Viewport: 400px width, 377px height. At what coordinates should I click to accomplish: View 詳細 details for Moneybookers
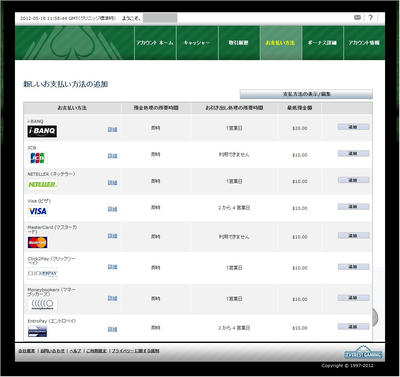tap(112, 298)
